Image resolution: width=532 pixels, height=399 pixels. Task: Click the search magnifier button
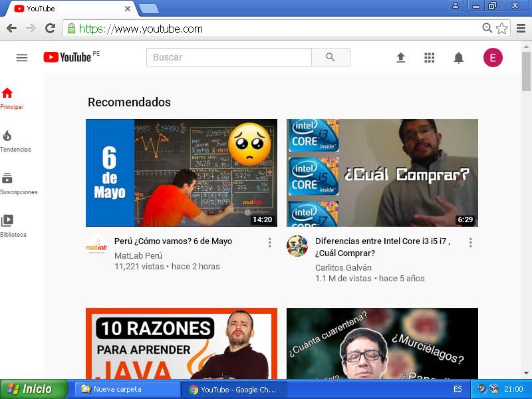[x=331, y=57]
